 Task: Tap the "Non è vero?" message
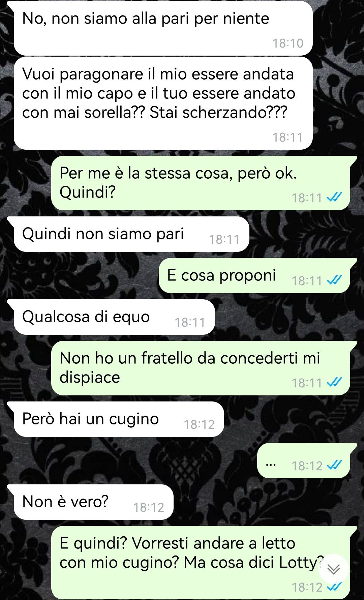pyautogui.click(x=93, y=502)
